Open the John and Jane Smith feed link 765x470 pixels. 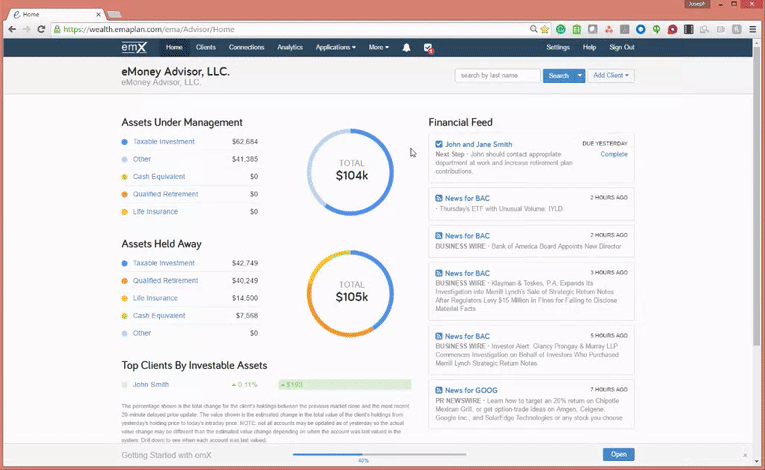[479, 144]
